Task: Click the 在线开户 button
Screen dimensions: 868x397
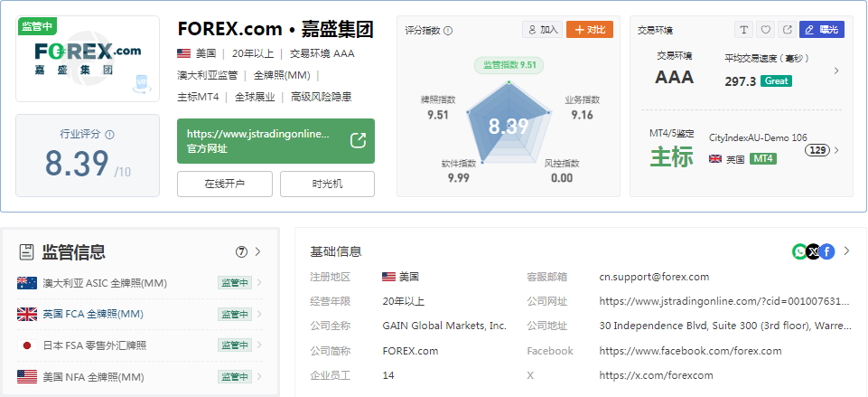Action: point(225,184)
